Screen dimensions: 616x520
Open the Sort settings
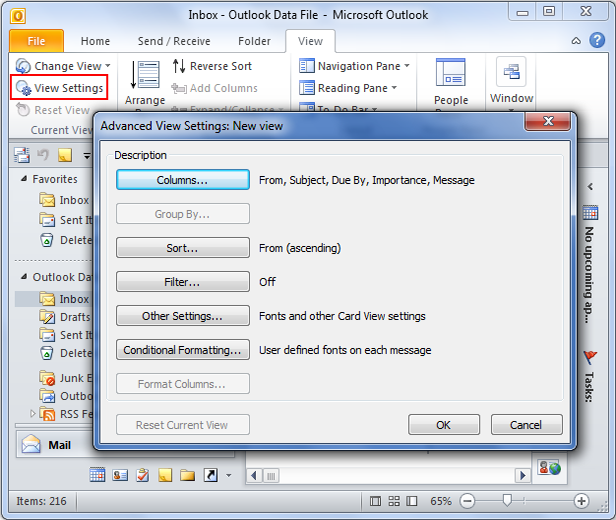pos(183,248)
